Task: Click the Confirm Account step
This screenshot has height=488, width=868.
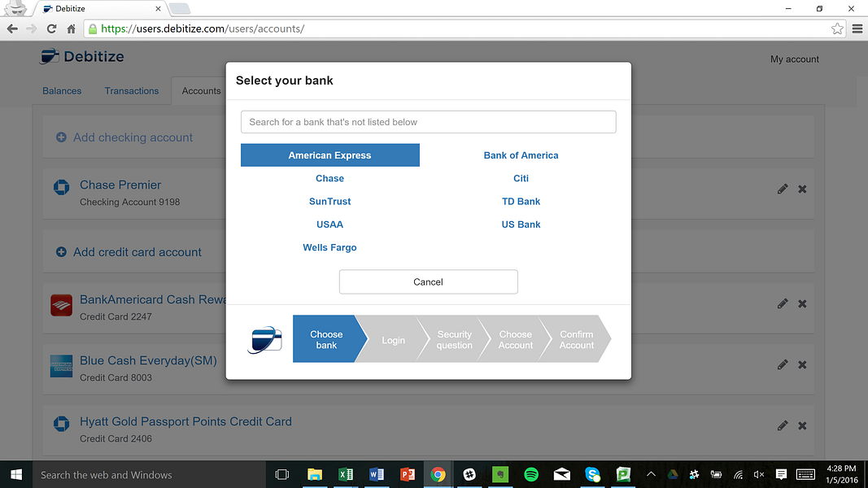Action: tap(576, 339)
